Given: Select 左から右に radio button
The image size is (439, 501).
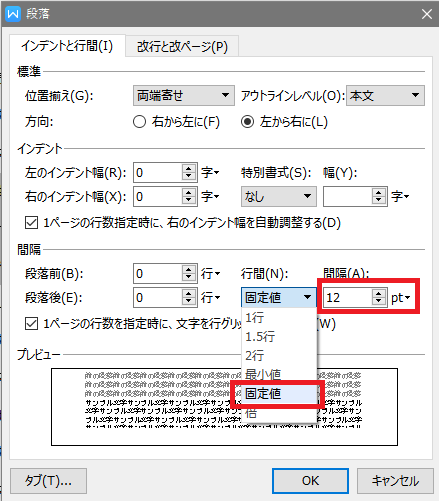Looking at the screenshot, I should click(x=247, y=122).
